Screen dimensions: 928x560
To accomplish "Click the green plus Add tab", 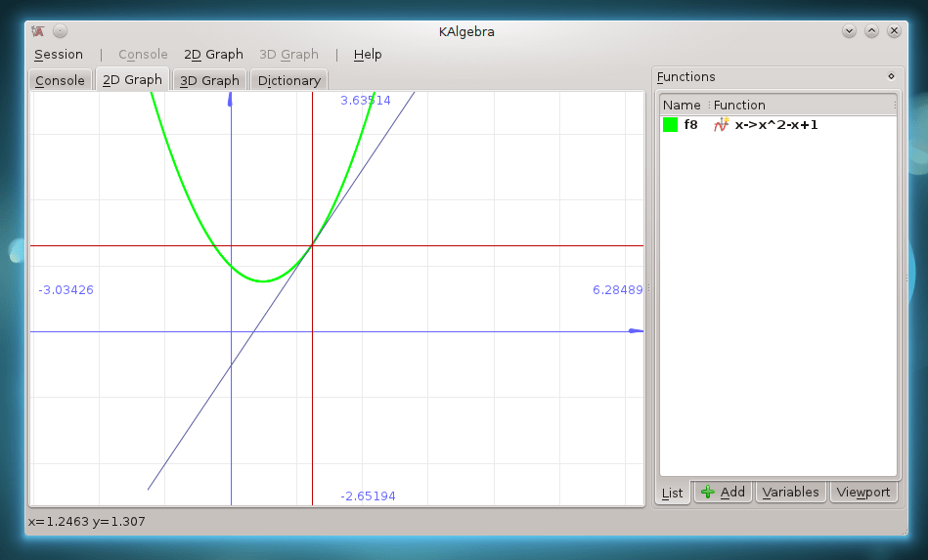I will [x=723, y=493].
